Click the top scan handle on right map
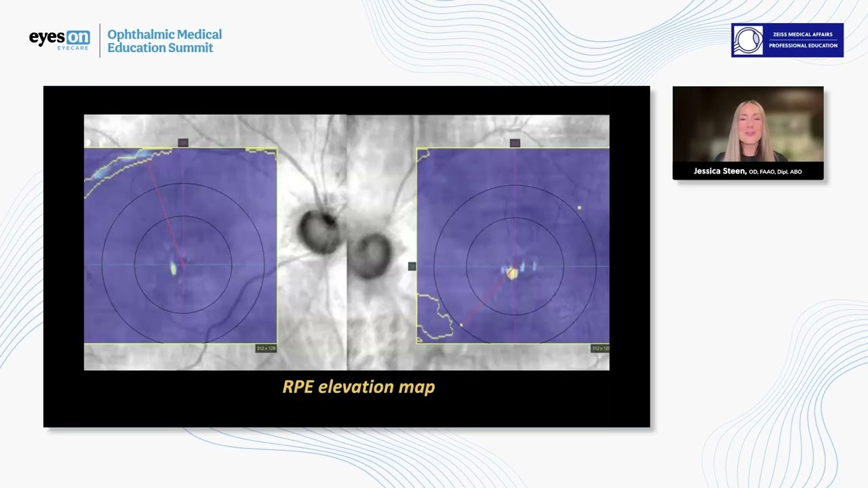 tap(515, 143)
